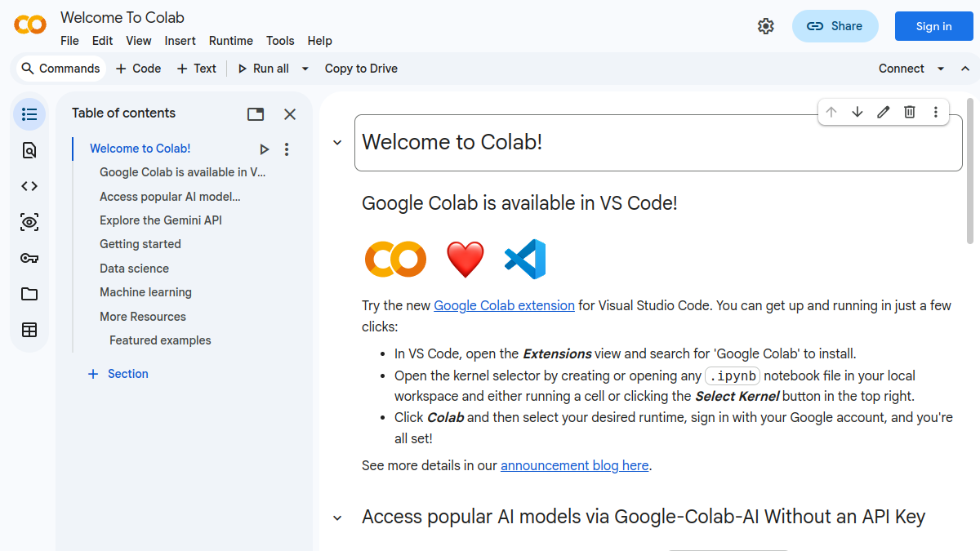Go to Featured examples contents entry
Viewport: 980px width, 551px height.
160,340
